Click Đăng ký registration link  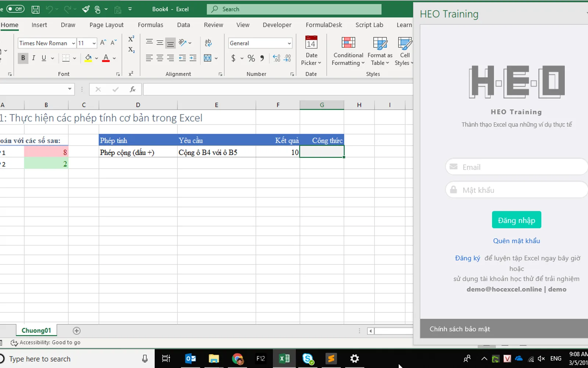point(467,258)
